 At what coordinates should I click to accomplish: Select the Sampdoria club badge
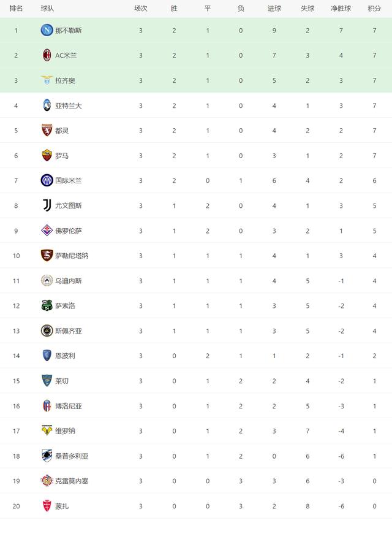(x=47, y=456)
